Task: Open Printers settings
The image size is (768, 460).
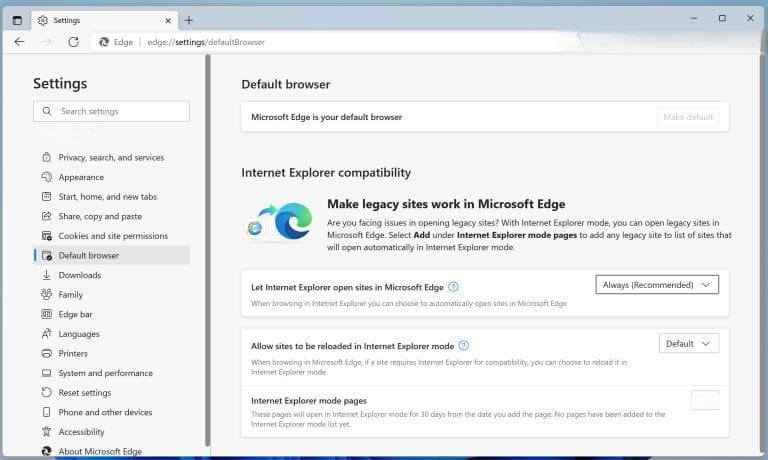Action: [73, 353]
